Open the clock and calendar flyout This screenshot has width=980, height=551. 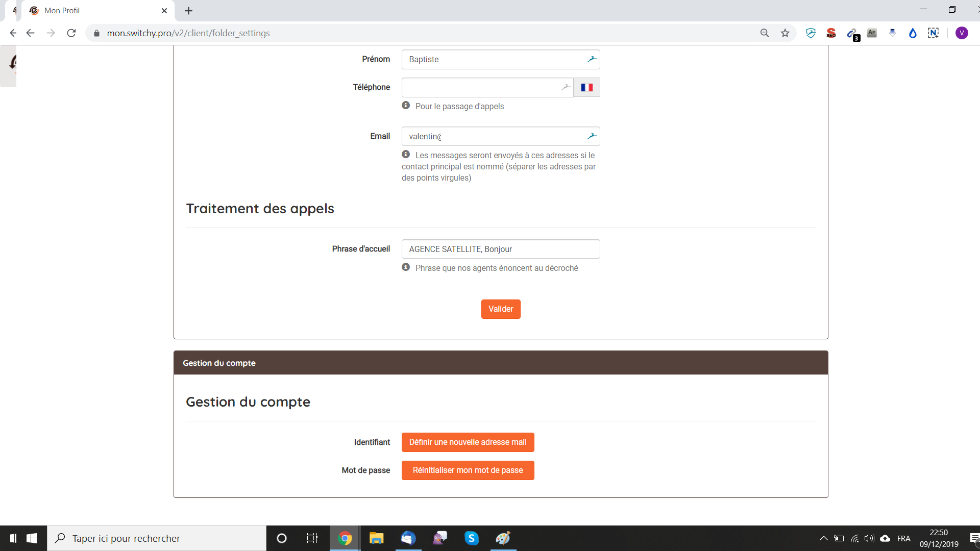[939, 538]
